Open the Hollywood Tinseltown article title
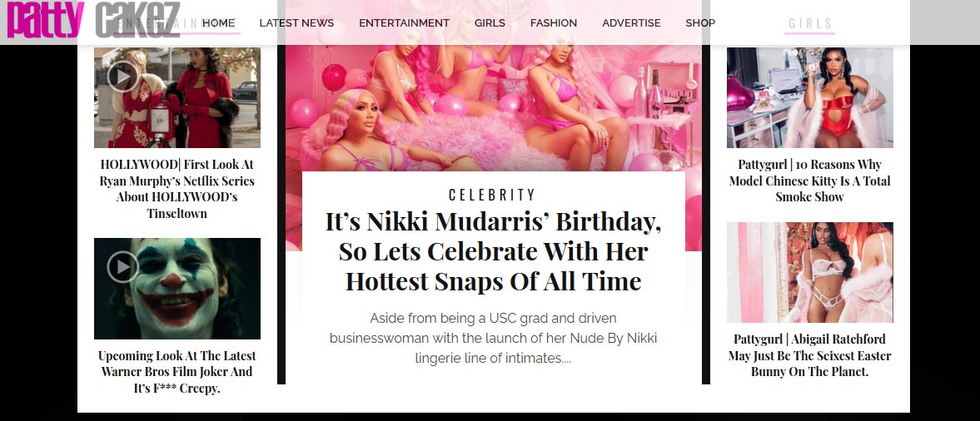 [177, 189]
